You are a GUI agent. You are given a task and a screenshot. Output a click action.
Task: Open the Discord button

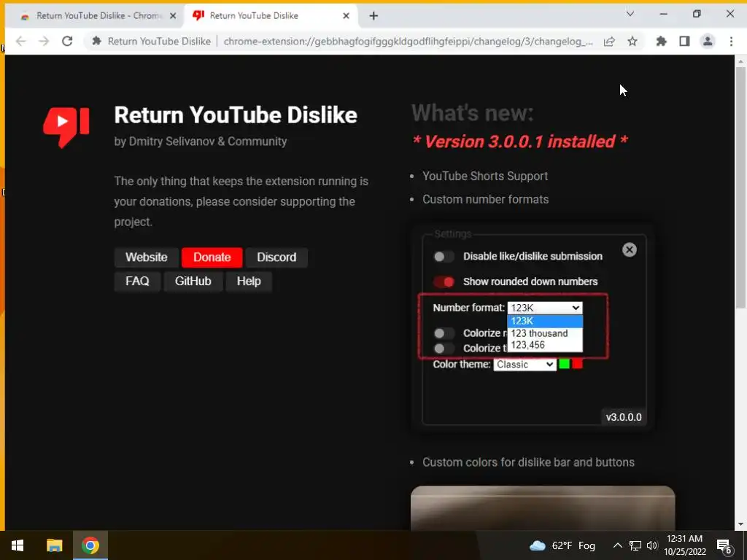pos(276,257)
